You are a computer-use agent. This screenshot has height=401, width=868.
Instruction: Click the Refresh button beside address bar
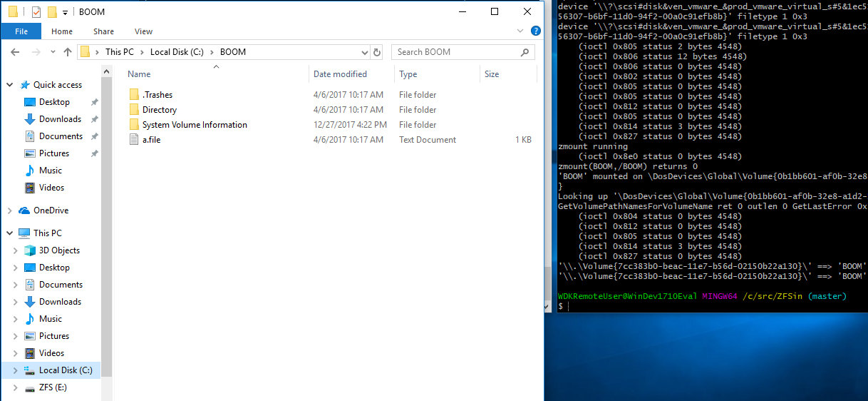tap(377, 52)
